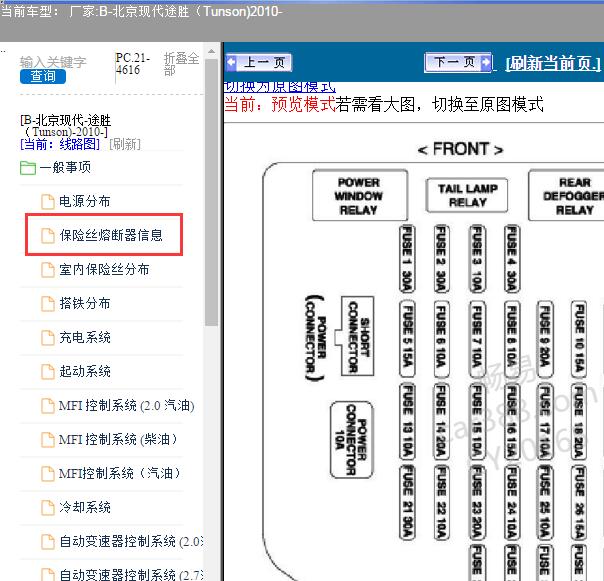Go to next page with 下一页
This screenshot has height=581, width=604.
[x=458, y=62]
